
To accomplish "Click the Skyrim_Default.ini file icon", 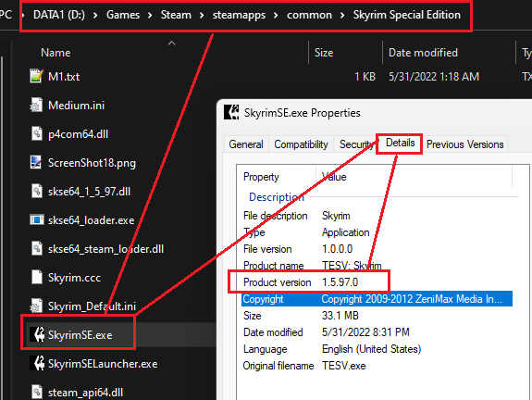I will 36,306.
